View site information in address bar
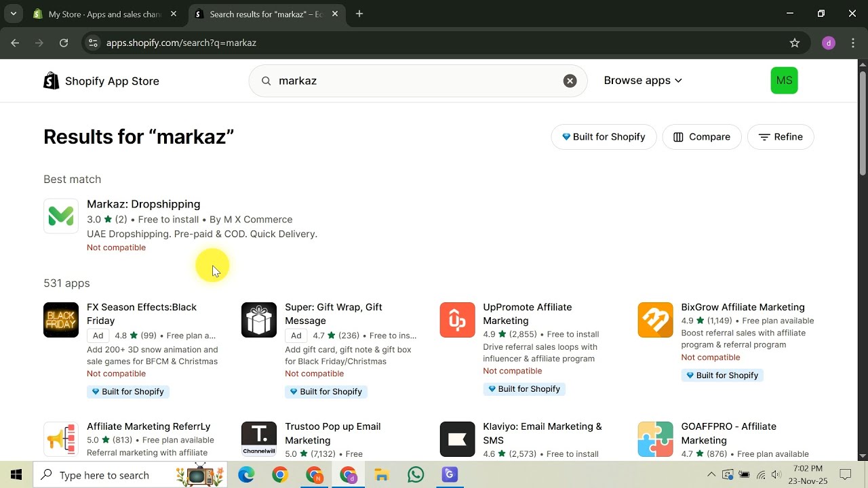 (93, 43)
